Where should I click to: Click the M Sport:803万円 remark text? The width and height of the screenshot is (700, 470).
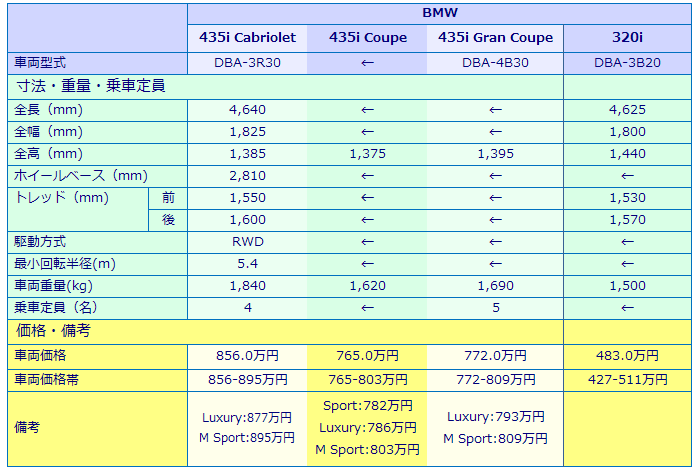pos(367,450)
